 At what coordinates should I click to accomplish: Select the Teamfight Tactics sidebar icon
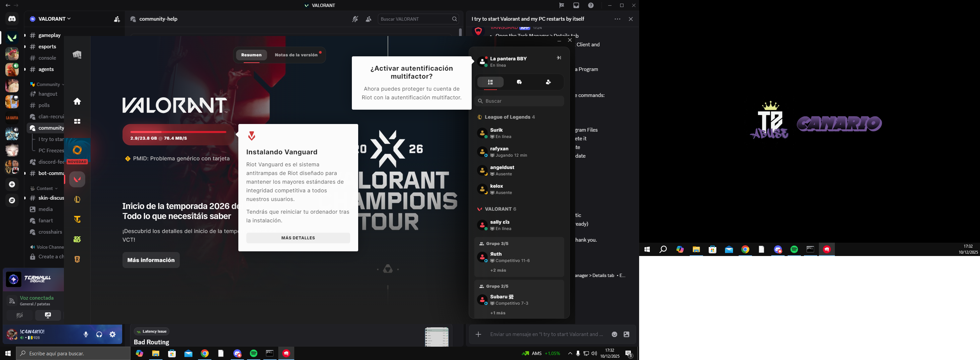pyautogui.click(x=77, y=219)
